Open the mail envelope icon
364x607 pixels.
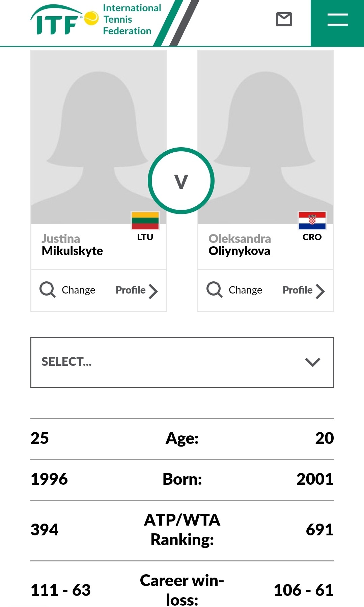[284, 19]
